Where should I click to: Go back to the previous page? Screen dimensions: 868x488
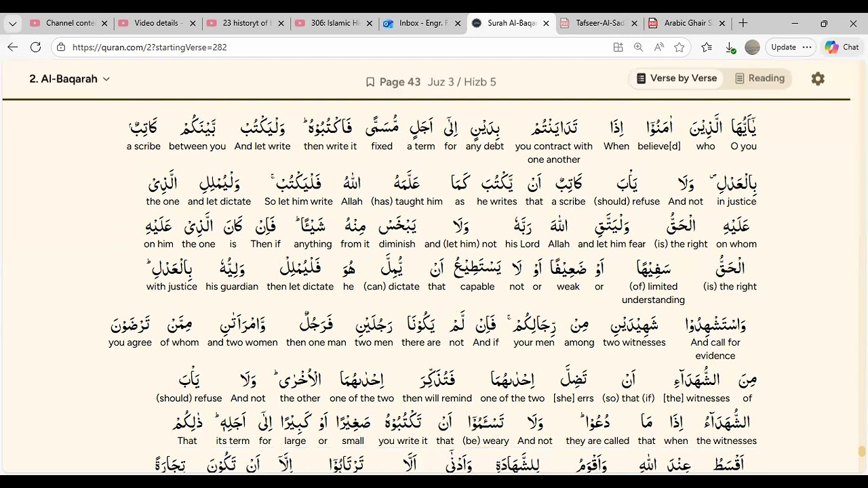(x=12, y=47)
